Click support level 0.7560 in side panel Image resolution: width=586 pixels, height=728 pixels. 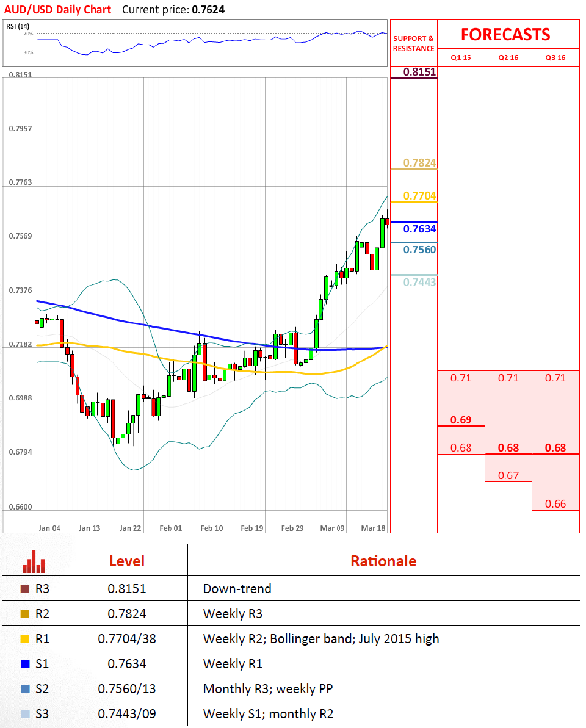pyautogui.click(x=420, y=250)
